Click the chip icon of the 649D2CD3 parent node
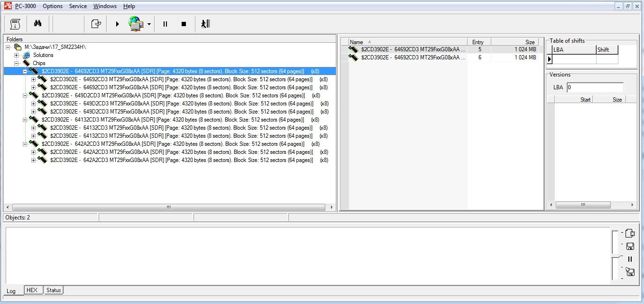This screenshot has height=304, width=644. (34, 95)
